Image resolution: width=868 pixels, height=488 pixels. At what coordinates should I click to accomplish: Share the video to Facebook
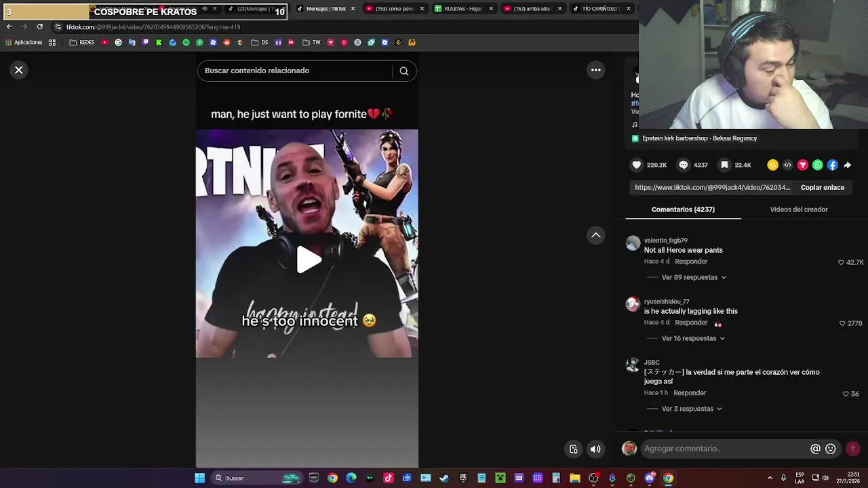[832, 165]
